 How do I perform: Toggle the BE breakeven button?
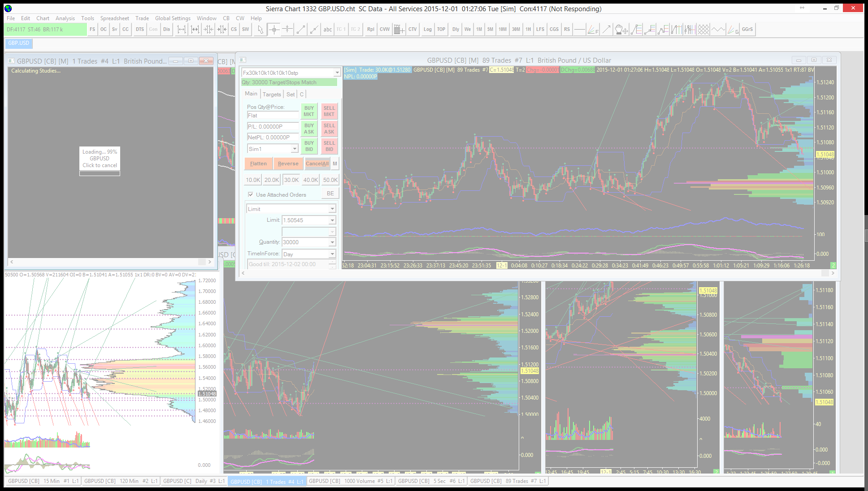point(330,194)
